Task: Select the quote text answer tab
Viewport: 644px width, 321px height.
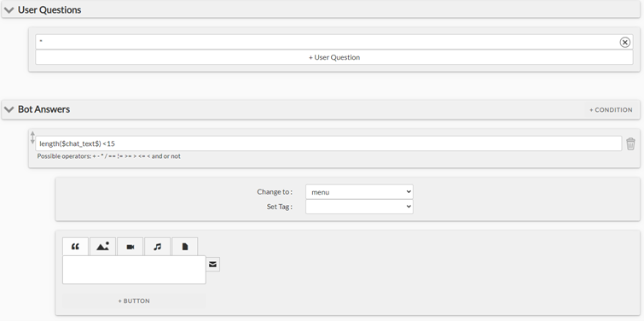Action: pos(75,247)
